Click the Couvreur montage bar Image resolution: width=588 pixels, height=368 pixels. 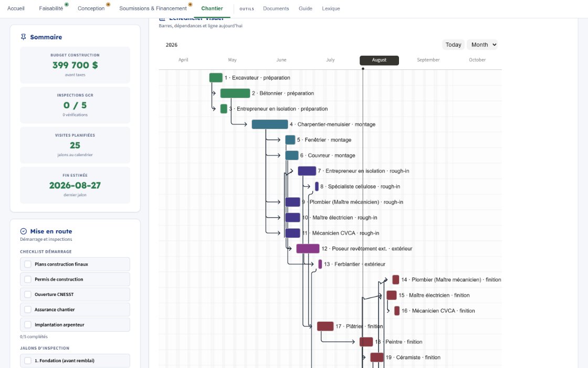click(x=292, y=156)
